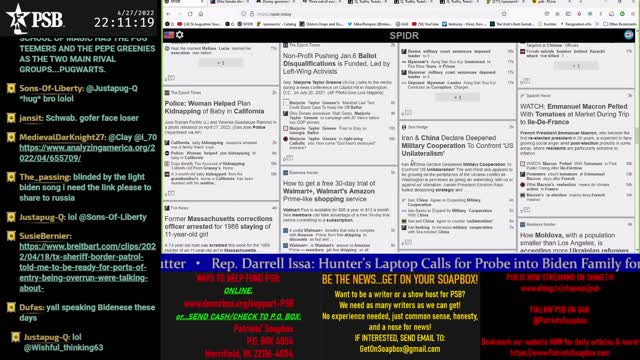Expand the +1 button in Karachi attack card
The width and height of the screenshot is (640, 360).
point(576,66)
